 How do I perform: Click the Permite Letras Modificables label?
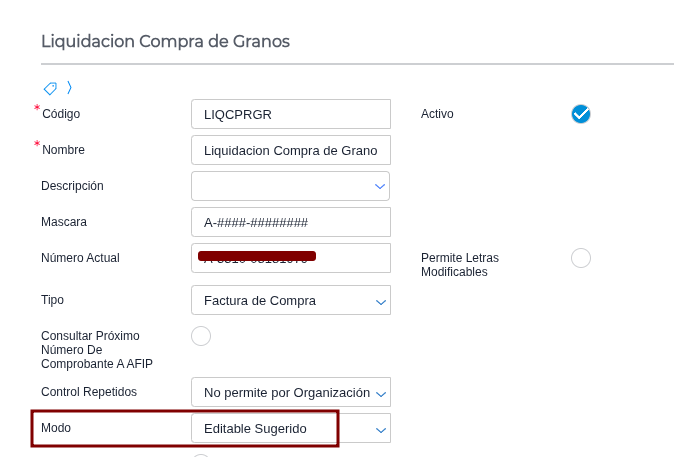pos(460,265)
